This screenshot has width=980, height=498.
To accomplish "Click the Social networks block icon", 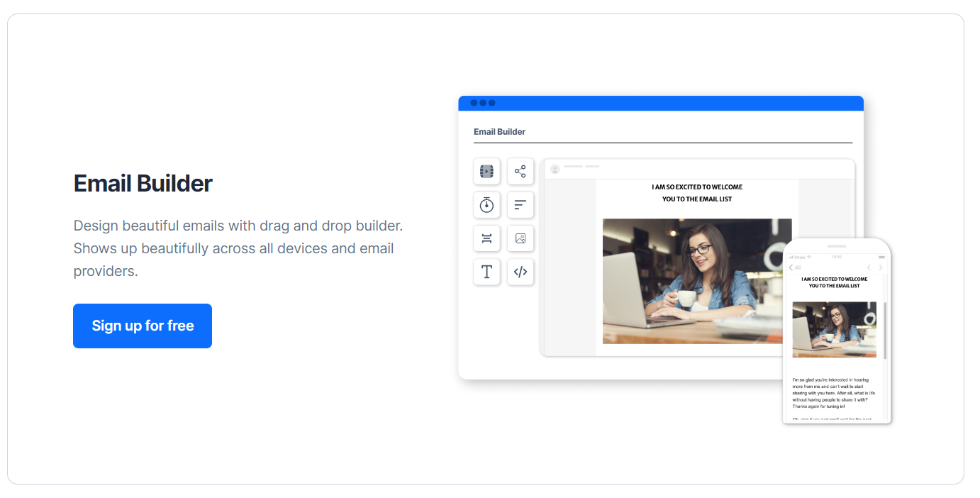I will click(x=520, y=171).
